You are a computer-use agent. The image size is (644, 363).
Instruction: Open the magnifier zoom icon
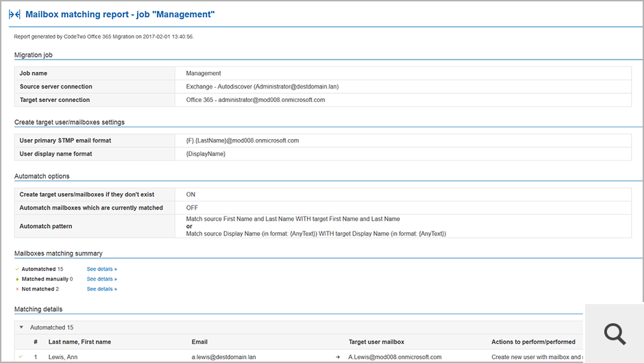click(x=615, y=334)
